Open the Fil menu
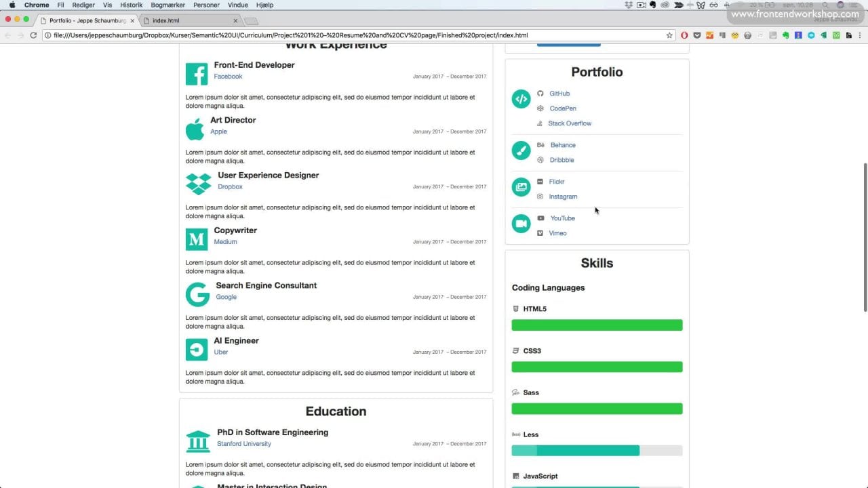This screenshot has height=488, width=868. click(x=60, y=5)
